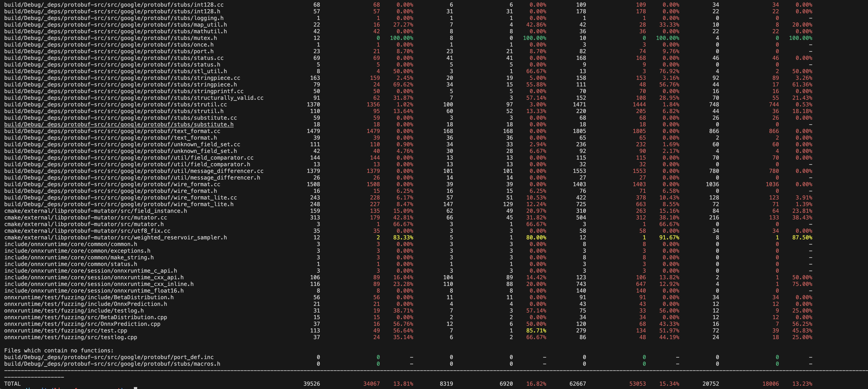Select the fuzzing/include/testlog.h path
The image size is (868, 389).
[74, 311]
